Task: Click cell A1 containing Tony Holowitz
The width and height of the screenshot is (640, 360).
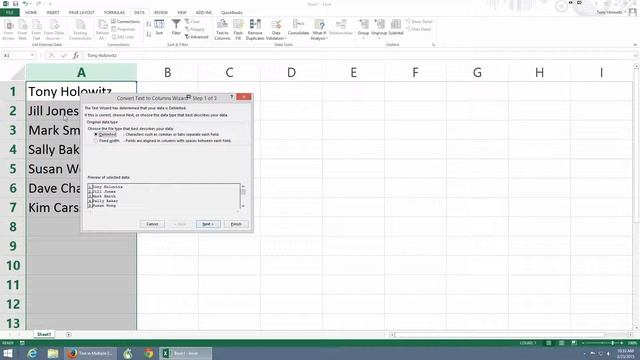Action: (x=81, y=91)
